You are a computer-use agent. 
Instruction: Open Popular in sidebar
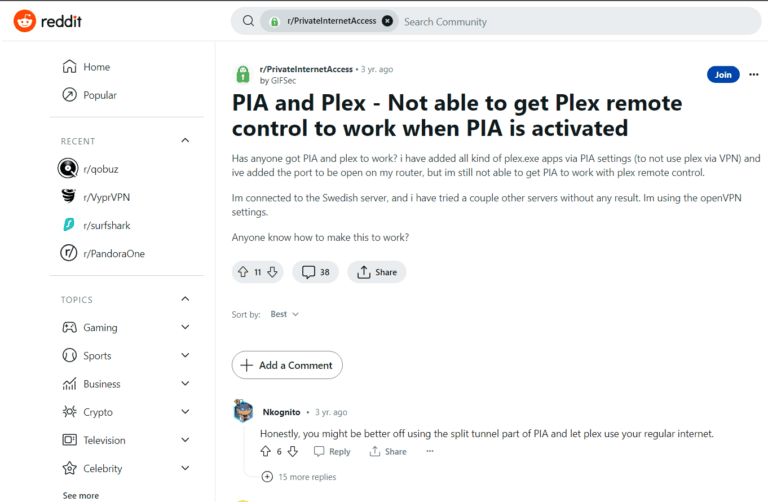99,95
